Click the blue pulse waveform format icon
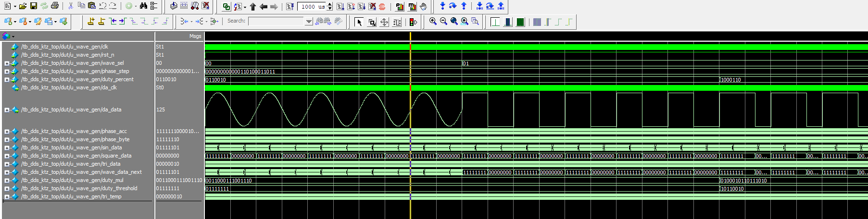The image size is (868, 219). (x=508, y=22)
